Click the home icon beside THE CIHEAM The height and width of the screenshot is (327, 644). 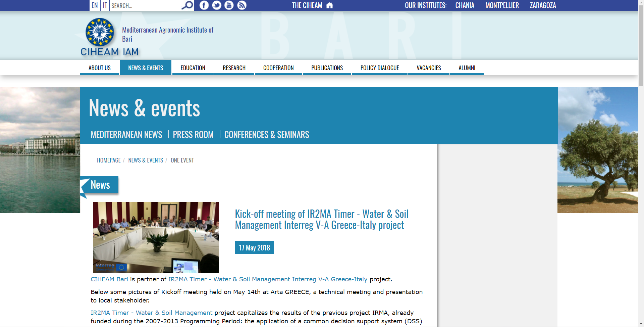(x=330, y=5)
